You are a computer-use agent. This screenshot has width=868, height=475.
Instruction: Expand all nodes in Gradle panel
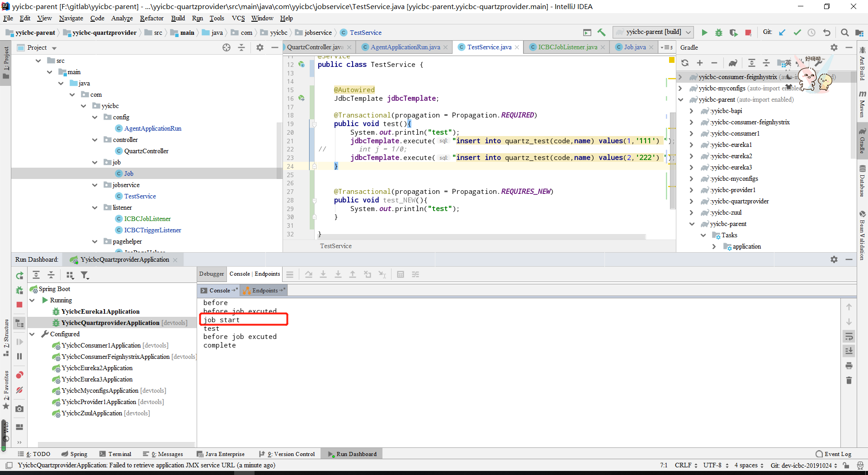point(751,63)
